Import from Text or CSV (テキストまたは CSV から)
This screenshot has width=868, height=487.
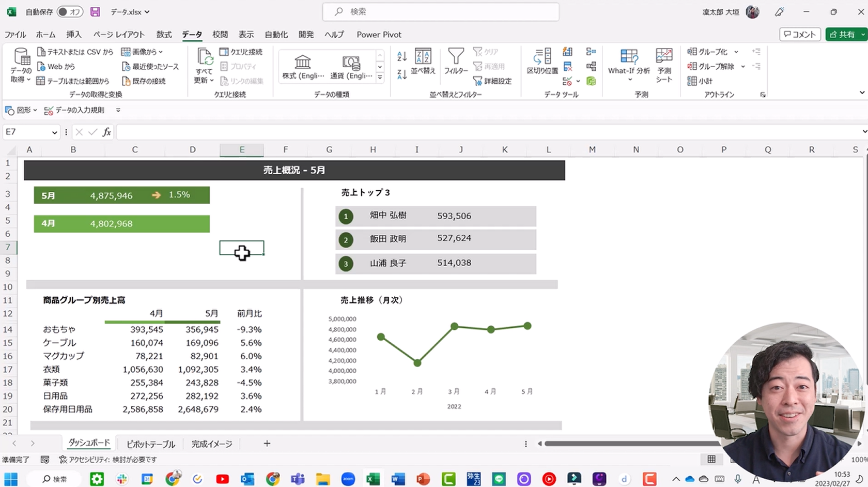[75, 52]
